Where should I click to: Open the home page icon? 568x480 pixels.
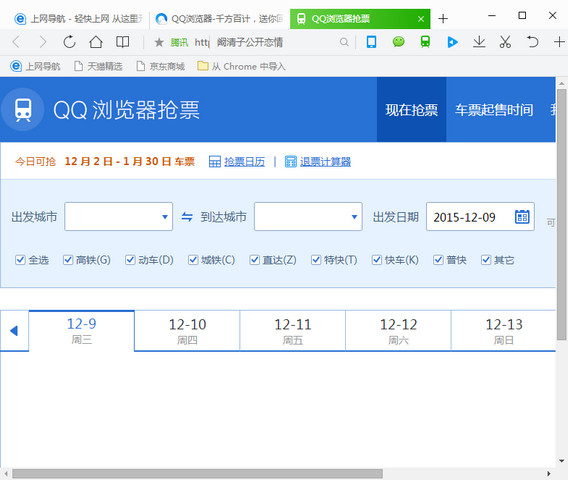(96, 42)
